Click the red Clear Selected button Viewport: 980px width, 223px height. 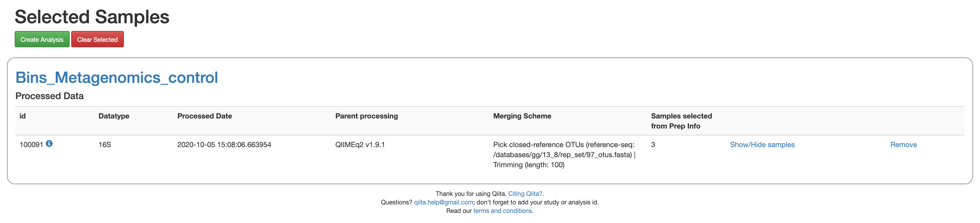(x=97, y=39)
